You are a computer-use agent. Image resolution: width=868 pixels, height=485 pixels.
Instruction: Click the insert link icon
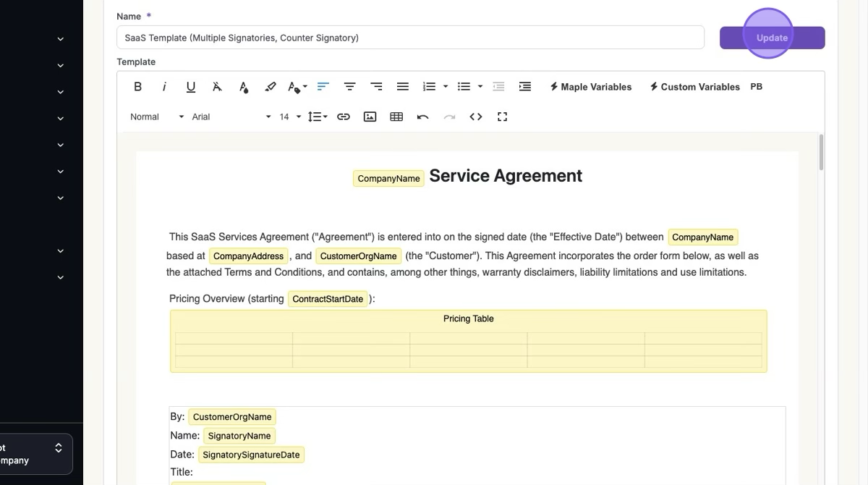coord(344,117)
